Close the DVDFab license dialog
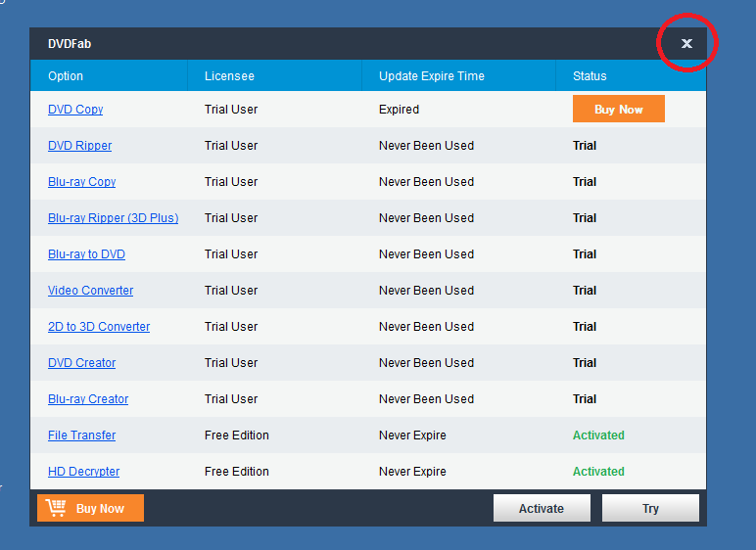The height and width of the screenshot is (550, 756). pyautogui.click(x=686, y=43)
